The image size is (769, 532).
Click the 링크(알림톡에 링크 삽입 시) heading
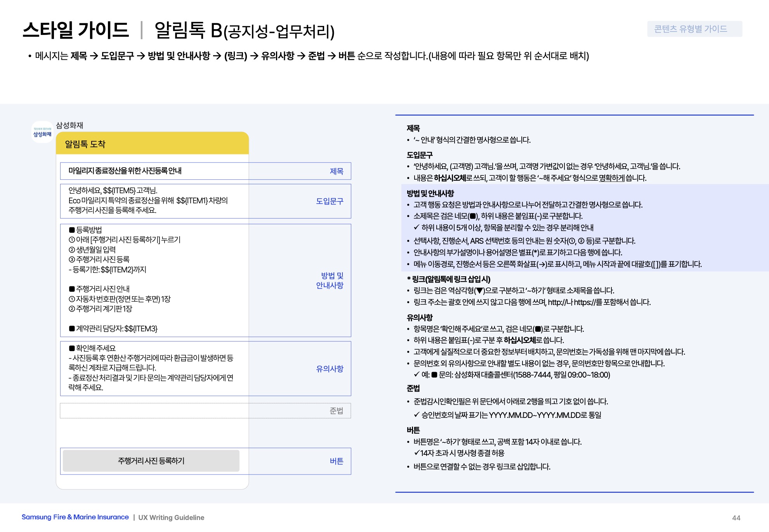(448, 279)
